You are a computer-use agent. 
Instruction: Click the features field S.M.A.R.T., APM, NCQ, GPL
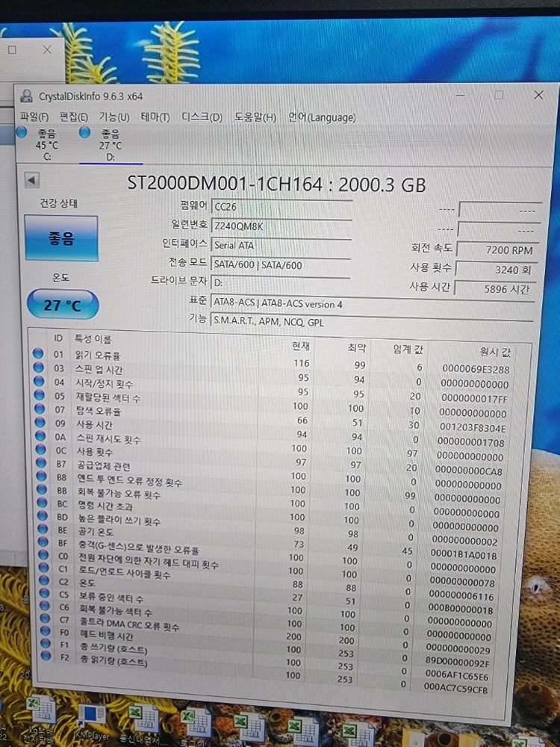(371, 322)
